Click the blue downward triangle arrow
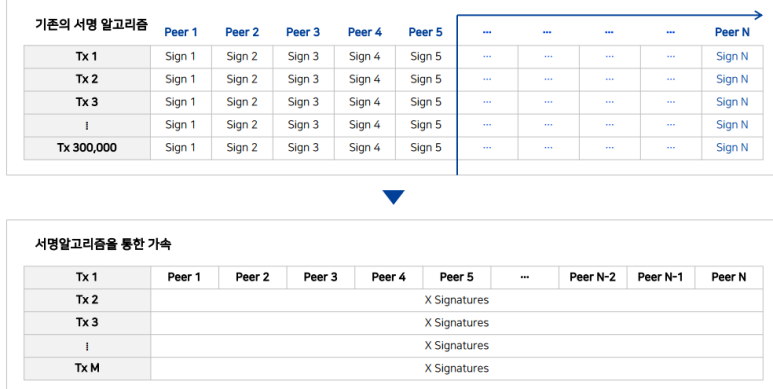Viewport: 773px width, 389px height. click(x=393, y=197)
